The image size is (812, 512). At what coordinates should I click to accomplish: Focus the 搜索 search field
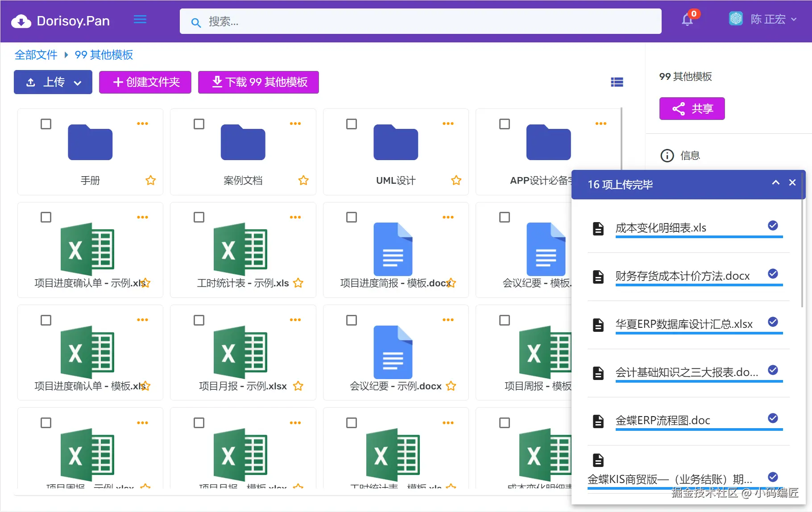pyautogui.click(x=421, y=21)
